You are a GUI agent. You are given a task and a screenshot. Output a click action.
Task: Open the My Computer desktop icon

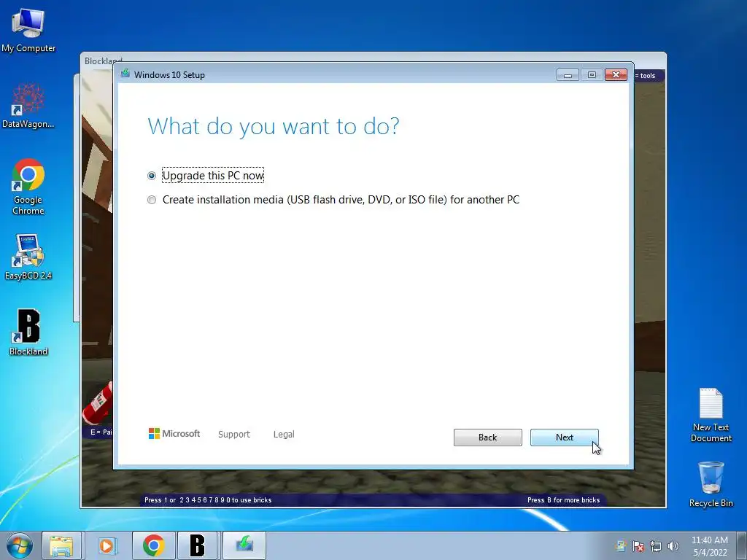[28, 31]
